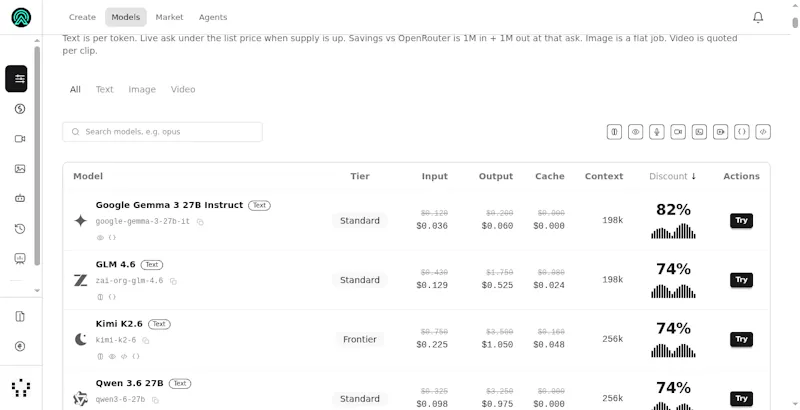Select the Models tab
The image size is (800, 410).
126,17
